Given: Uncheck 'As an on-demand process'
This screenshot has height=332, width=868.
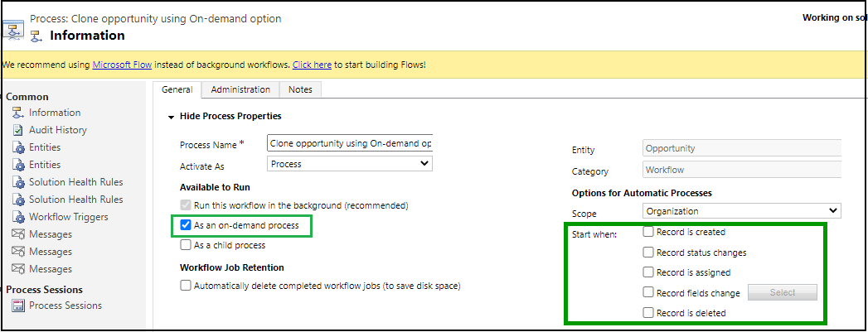Looking at the screenshot, I should click(186, 225).
